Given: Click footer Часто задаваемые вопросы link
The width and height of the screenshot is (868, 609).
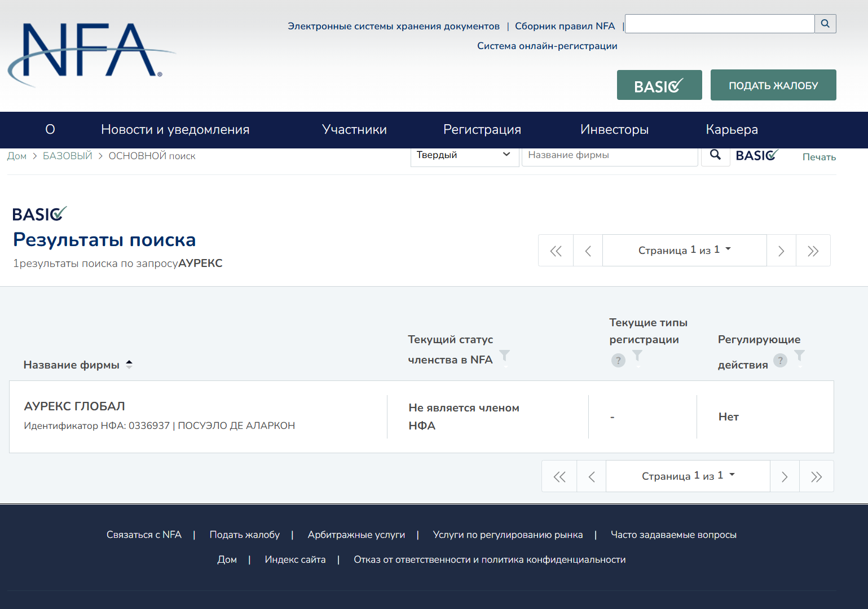Looking at the screenshot, I should pyautogui.click(x=673, y=534).
